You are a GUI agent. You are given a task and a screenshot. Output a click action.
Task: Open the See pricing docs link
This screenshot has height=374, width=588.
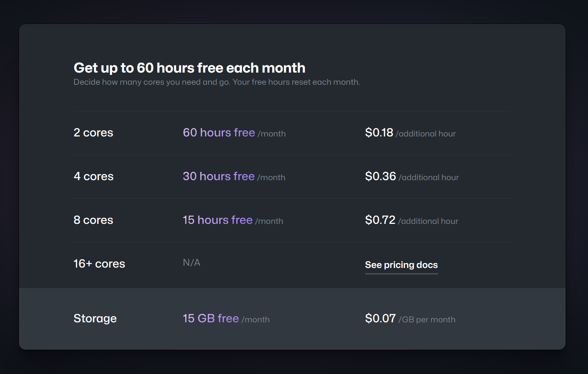click(x=401, y=265)
